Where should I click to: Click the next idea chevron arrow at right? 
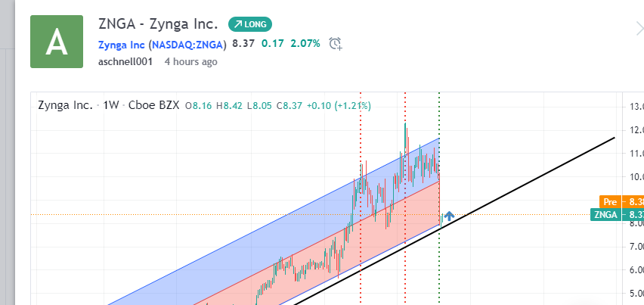639,29
